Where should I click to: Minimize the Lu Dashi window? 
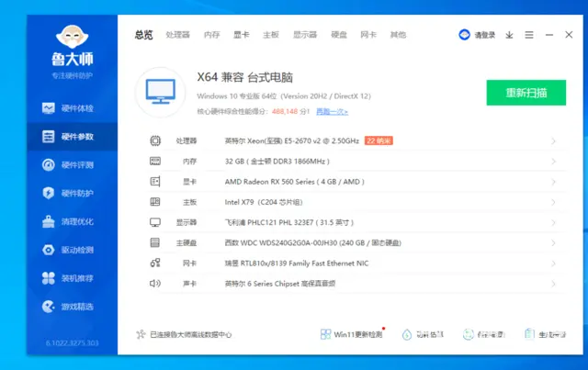coord(549,35)
